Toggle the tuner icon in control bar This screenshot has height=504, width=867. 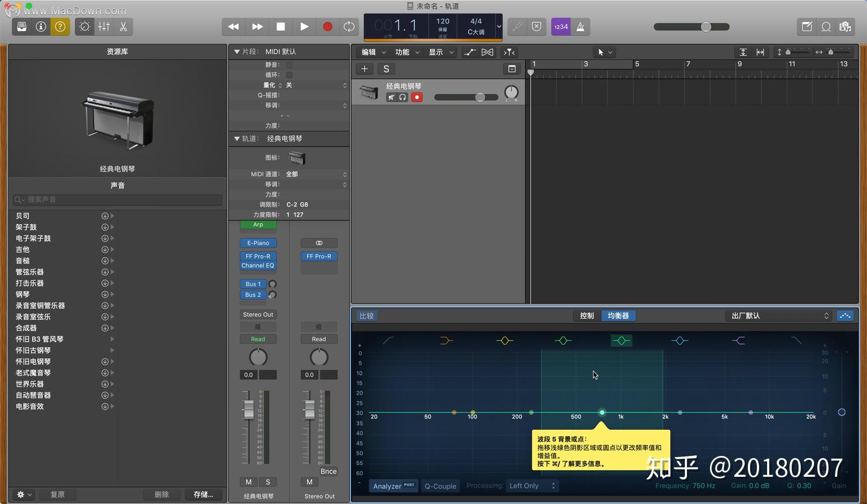tap(517, 27)
